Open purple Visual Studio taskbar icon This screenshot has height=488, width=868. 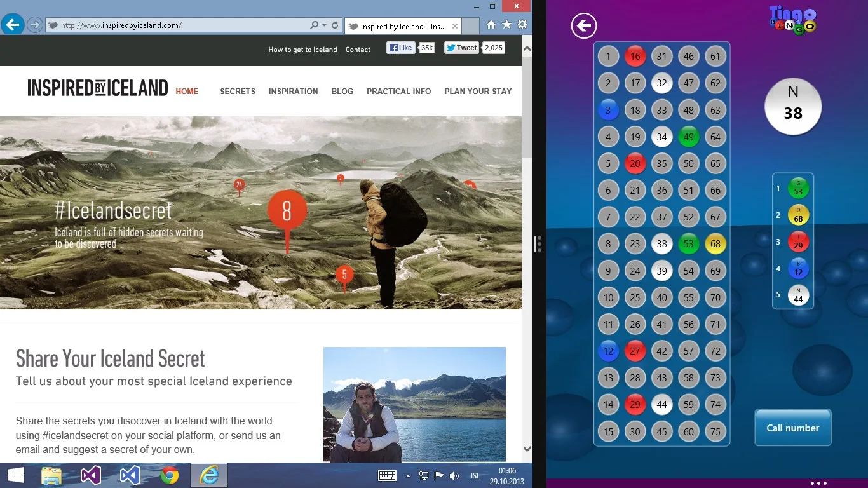point(91,475)
